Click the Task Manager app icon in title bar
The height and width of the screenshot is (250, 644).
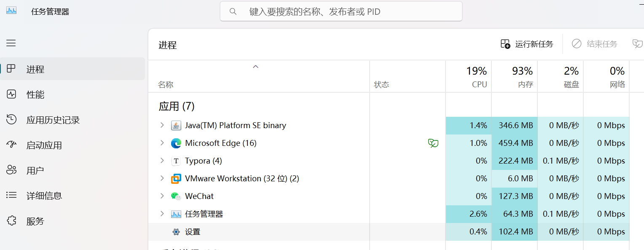point(11,11)
